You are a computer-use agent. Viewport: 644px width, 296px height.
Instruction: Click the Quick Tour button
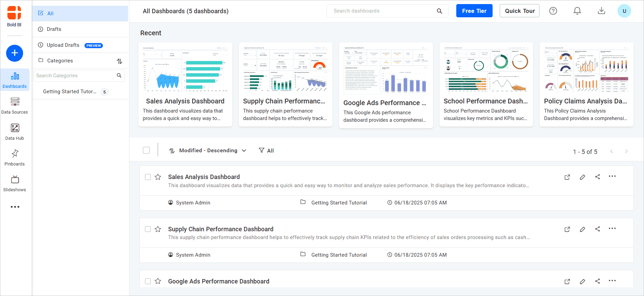pyautogui.click(x=519, y=11)
